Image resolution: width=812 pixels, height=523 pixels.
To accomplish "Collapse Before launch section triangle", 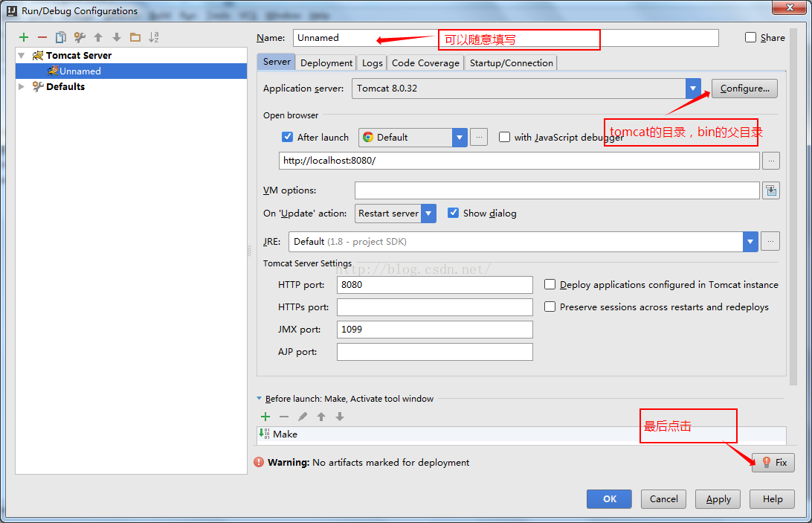I will point(259,399).
